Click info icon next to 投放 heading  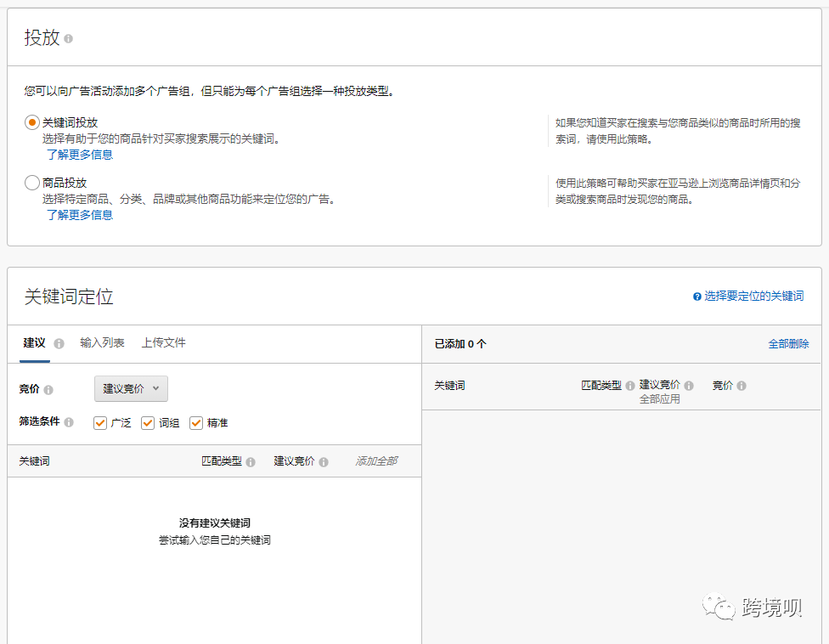[x=69, y=39]
